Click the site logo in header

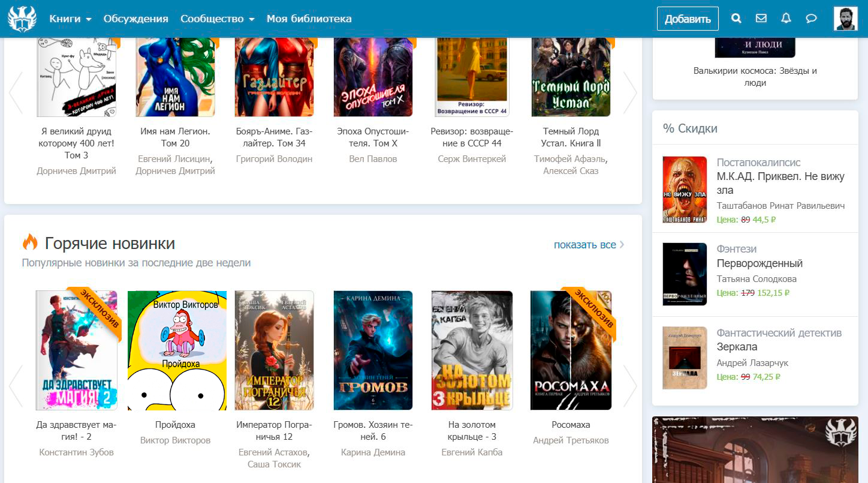[22, 19]
